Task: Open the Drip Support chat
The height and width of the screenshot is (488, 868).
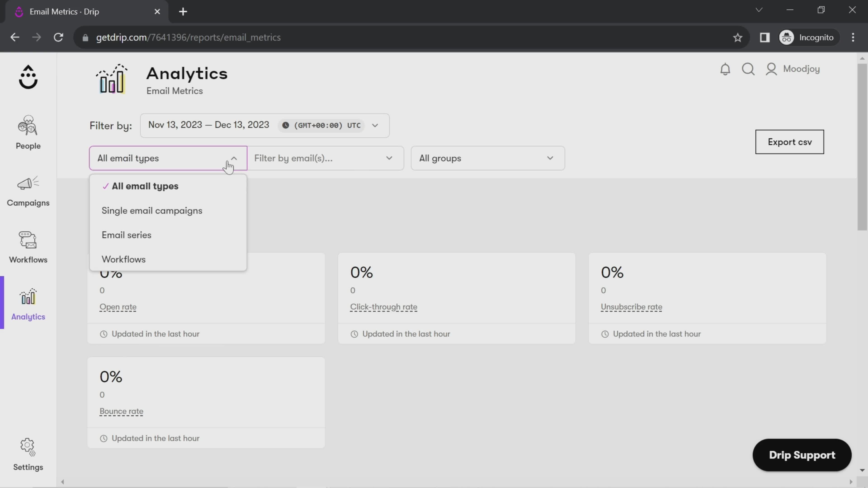Action: [x=802, y=455]
